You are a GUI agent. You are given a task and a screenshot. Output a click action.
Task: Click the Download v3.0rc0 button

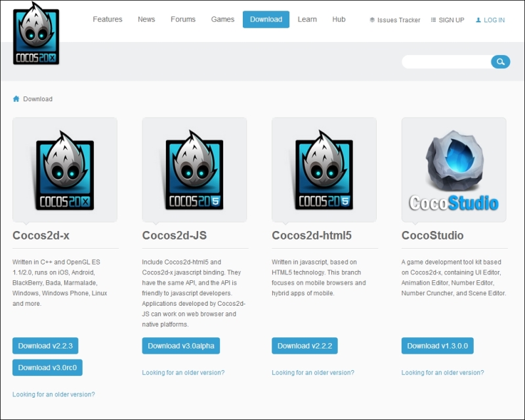point(47,367)
